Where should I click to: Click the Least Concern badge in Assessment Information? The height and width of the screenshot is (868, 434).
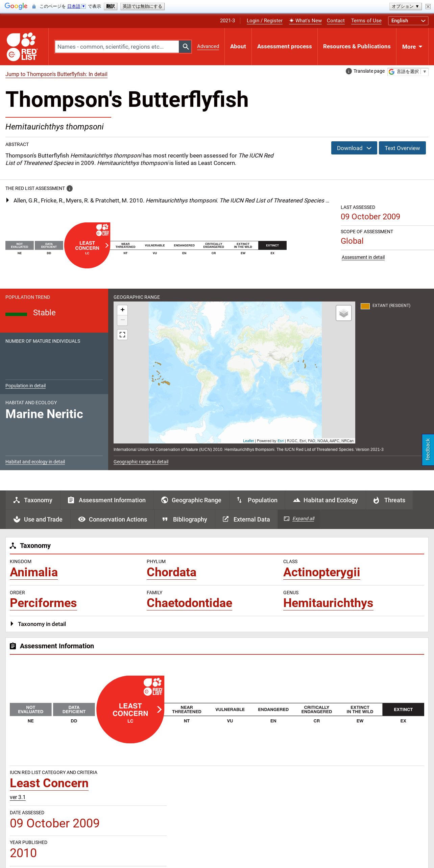tap(130, 709)
